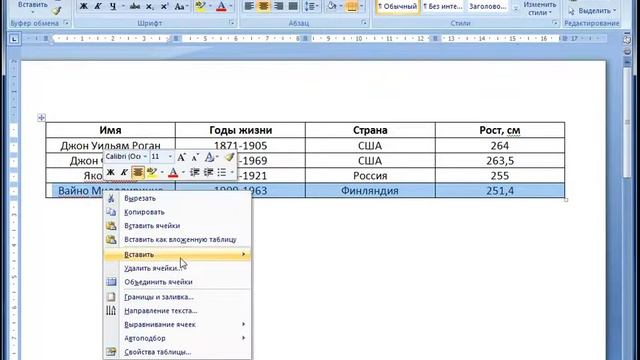Viewport: 640px width, 360px height.
Task: Click the tab stop selector on ruler
Action: click(14, 39)
